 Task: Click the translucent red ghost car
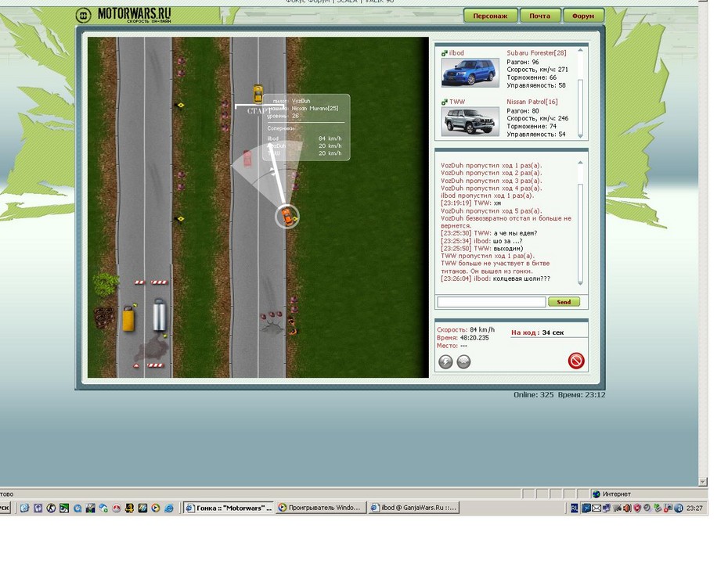(247, 158)
